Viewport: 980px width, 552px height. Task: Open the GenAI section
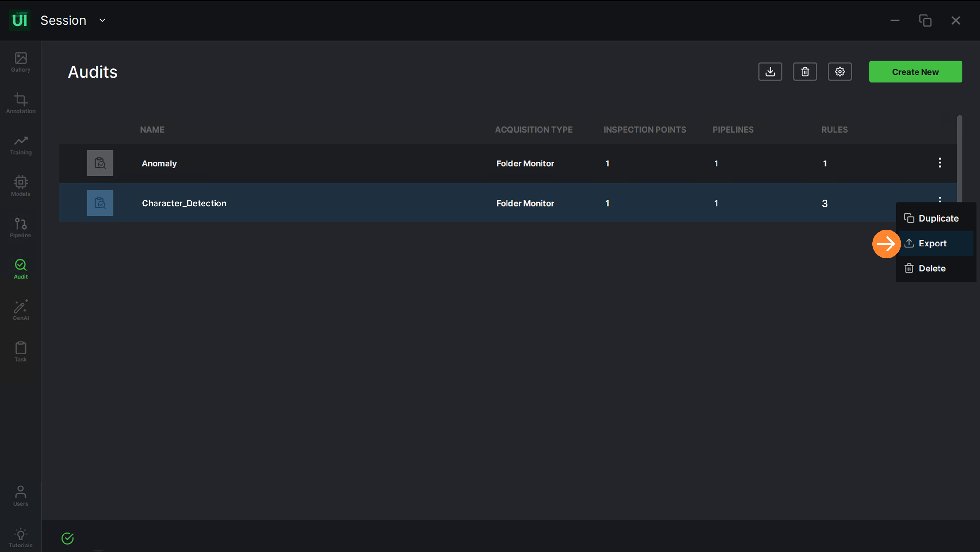point(20,310)
